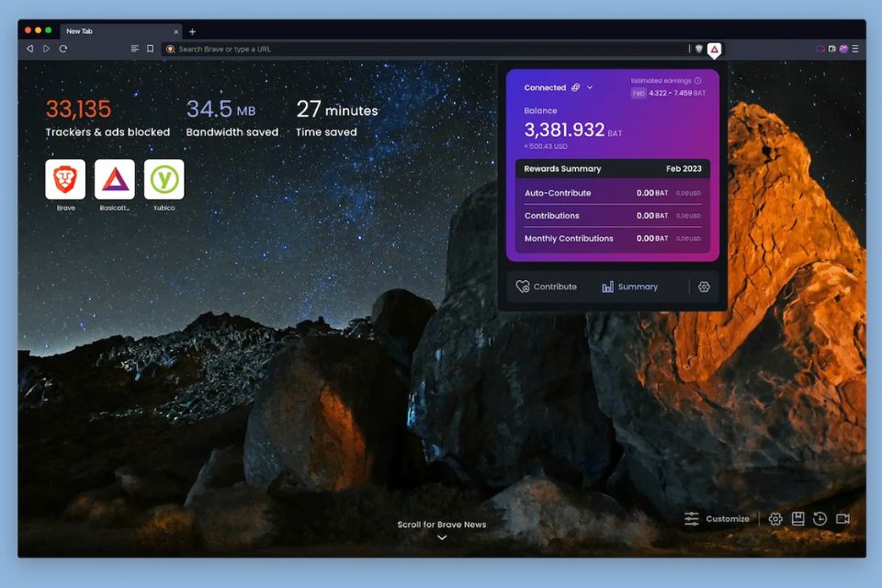Click the Auto-Contribute row
Screen dimensions: 882x588
coord(613,193)
